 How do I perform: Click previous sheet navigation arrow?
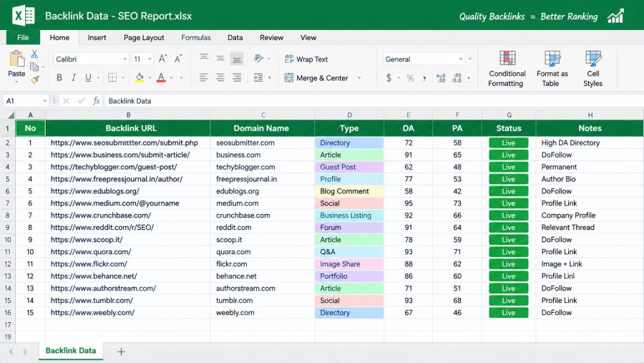(x=11, y=352)
